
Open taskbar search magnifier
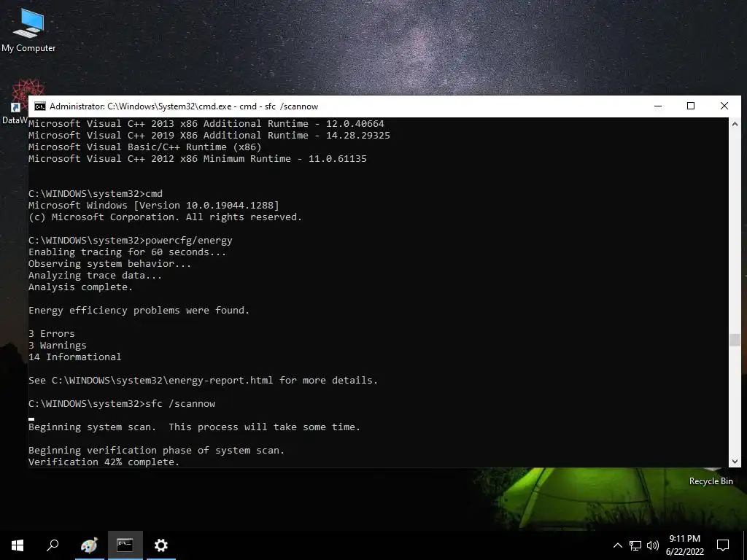pyautogui.click(x=53, y=545)
